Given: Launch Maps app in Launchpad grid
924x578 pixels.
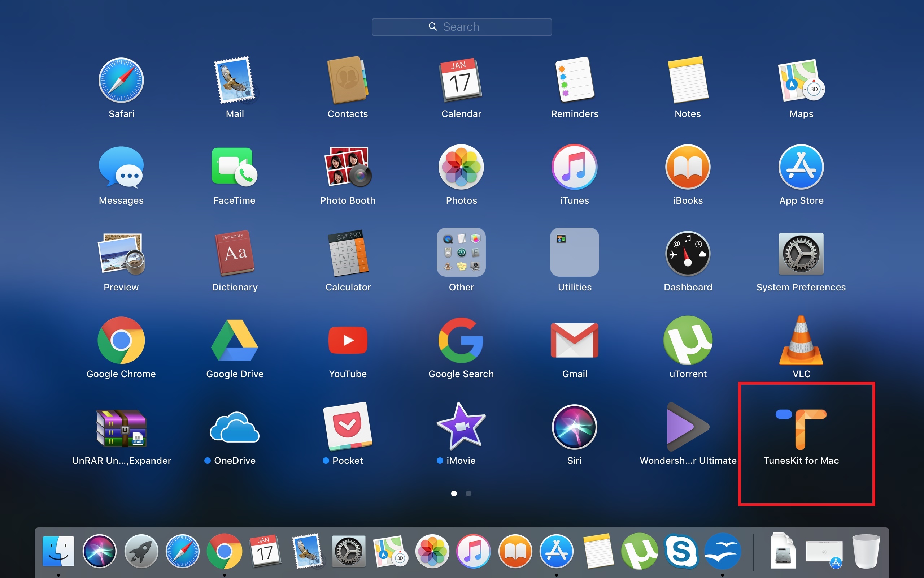Looking at the screenshot, I should coord(801,80).
